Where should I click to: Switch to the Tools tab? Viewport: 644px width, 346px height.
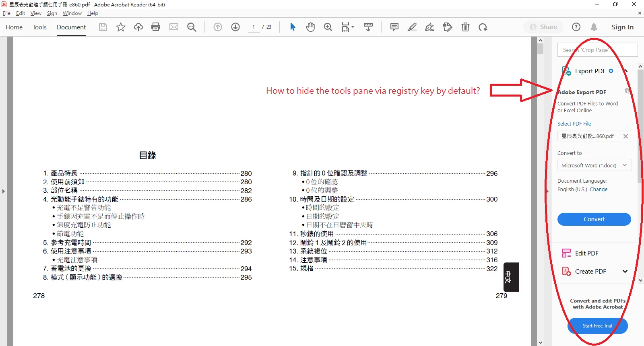click(x=39, y=27)
